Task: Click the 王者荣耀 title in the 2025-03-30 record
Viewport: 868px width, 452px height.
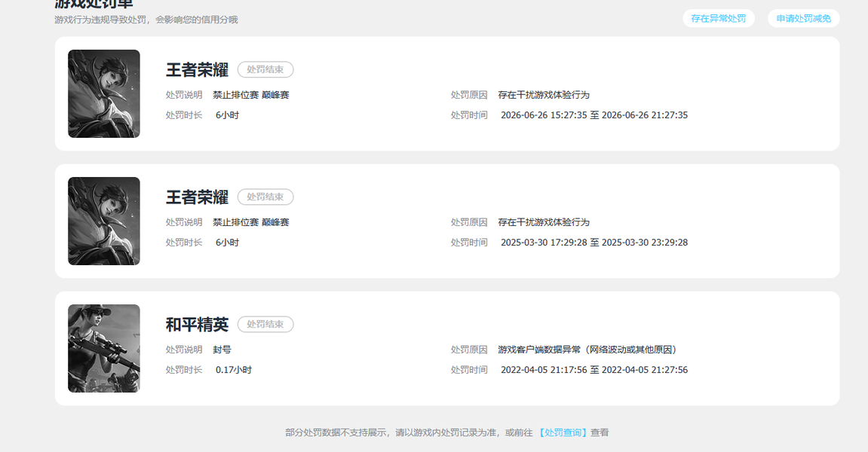Action: (197, 197)
